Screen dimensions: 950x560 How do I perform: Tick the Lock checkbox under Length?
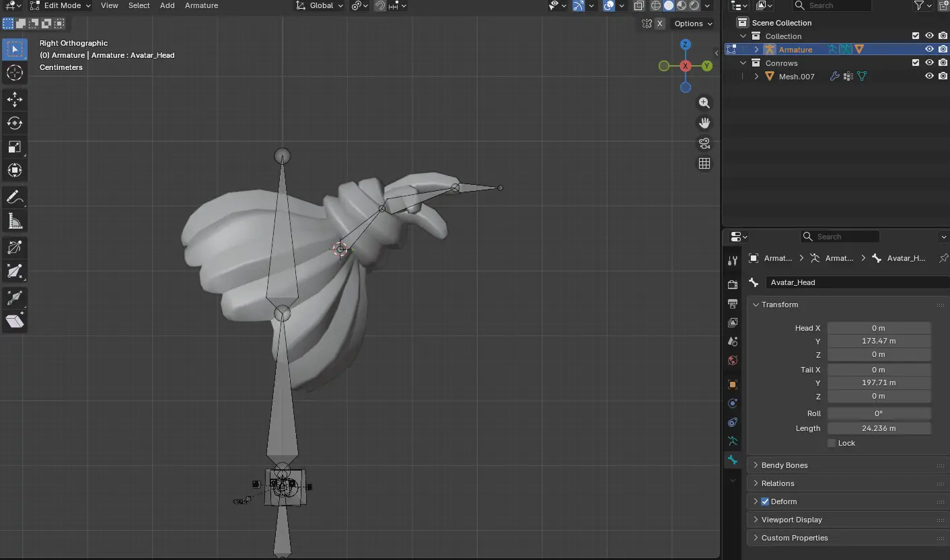pos(832,443)
